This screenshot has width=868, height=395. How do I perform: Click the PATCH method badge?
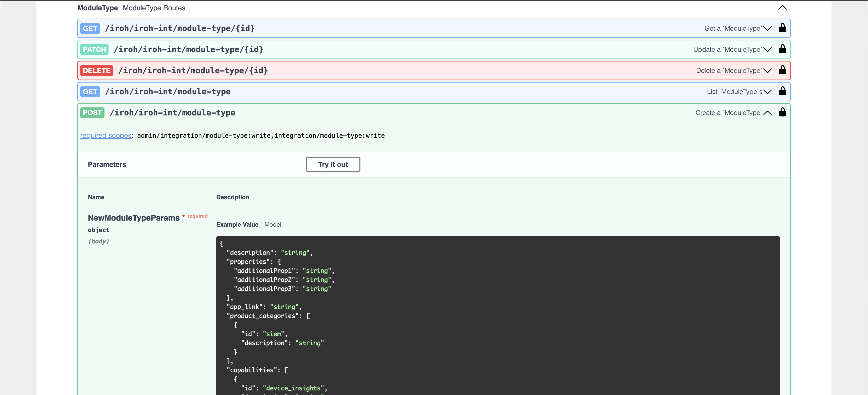pos(94,49)
